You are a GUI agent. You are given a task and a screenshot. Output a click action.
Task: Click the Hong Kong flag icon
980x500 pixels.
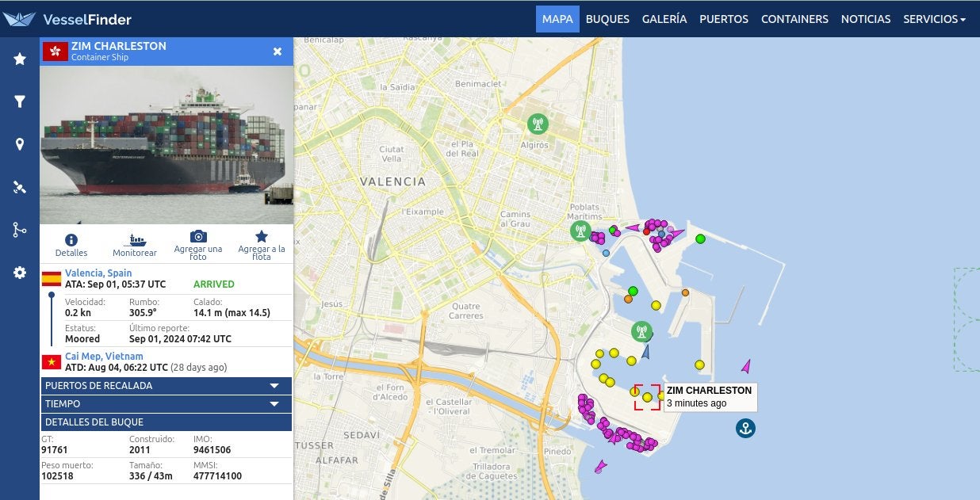tap(55, 52)
